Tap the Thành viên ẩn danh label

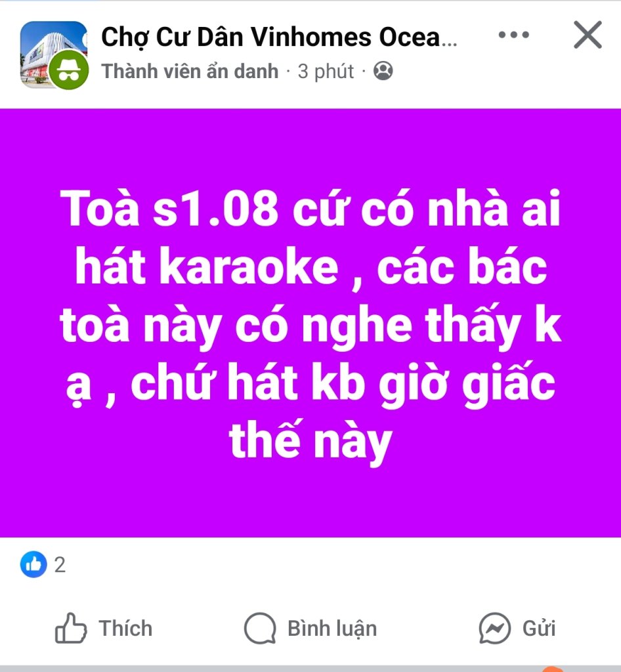190,71
